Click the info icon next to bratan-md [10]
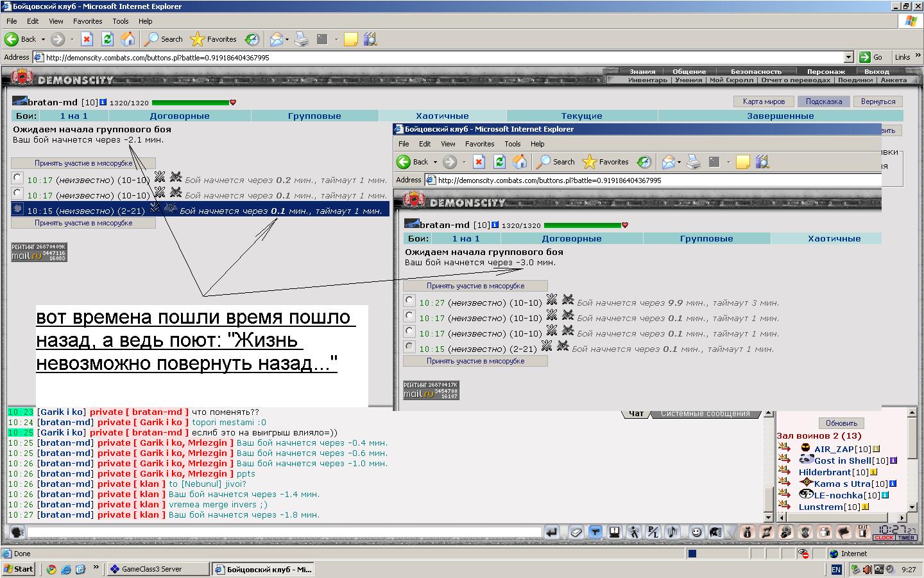 [x=103, y=102]
